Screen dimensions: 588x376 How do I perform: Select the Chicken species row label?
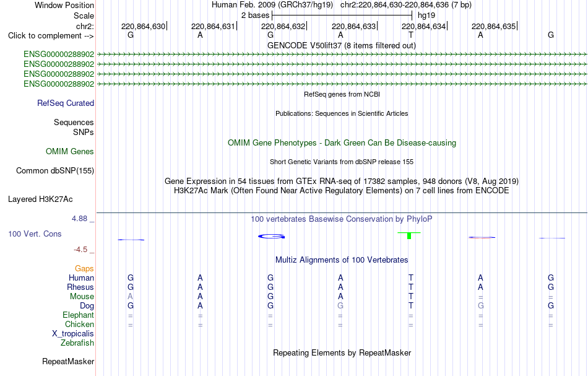click(x=79, y=324)
